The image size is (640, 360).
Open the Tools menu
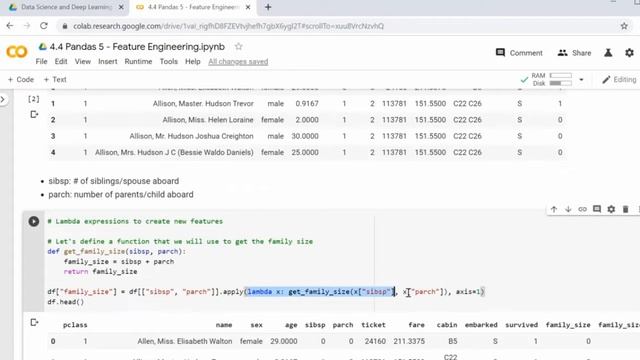(x=169, y=62)
